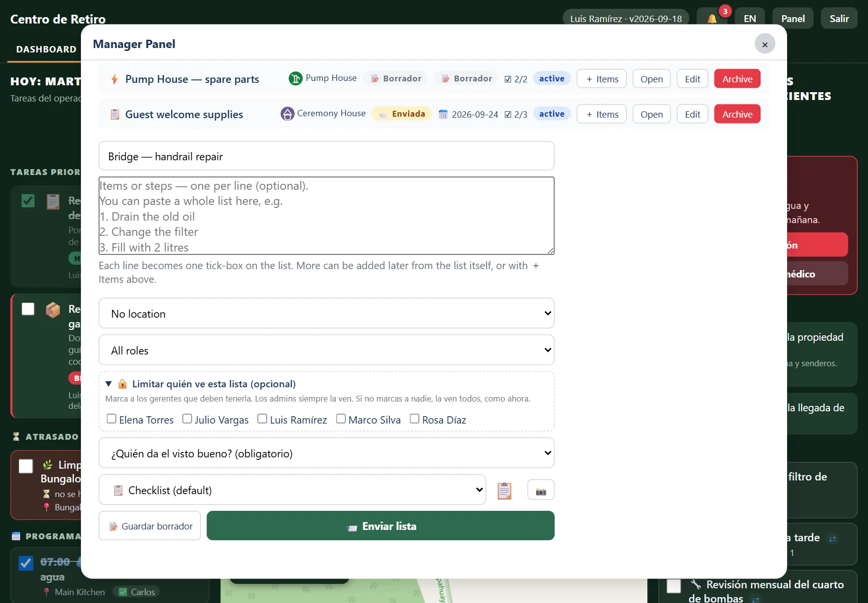Click the camera photo icon button
The height and width of the screenshot is (603, 868).
[541, 490]
